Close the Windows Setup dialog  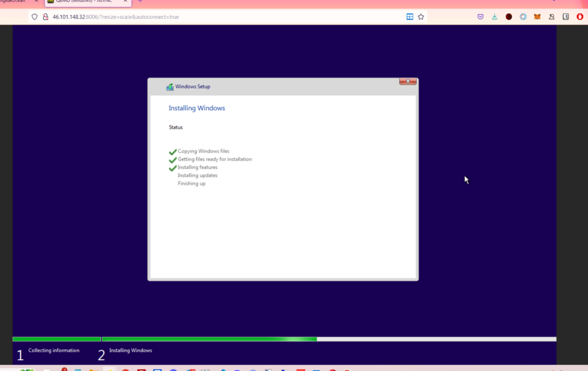tap(408, 82)
